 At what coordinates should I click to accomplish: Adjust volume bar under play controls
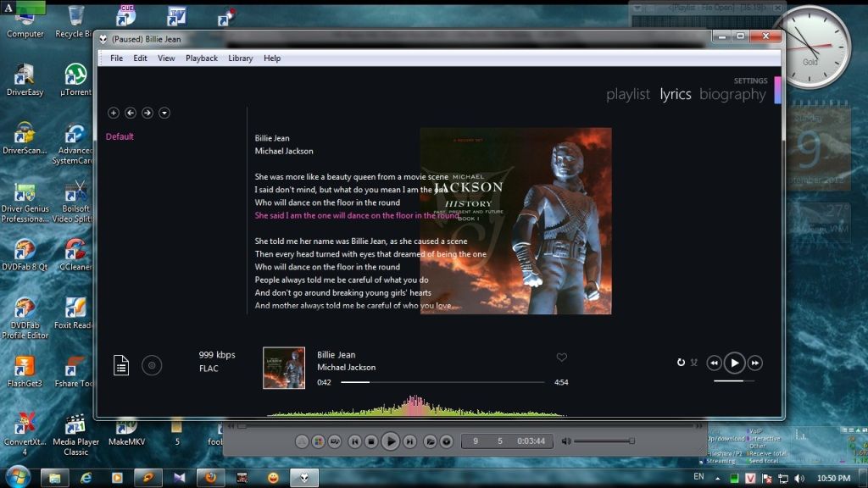tap(734, 381)
